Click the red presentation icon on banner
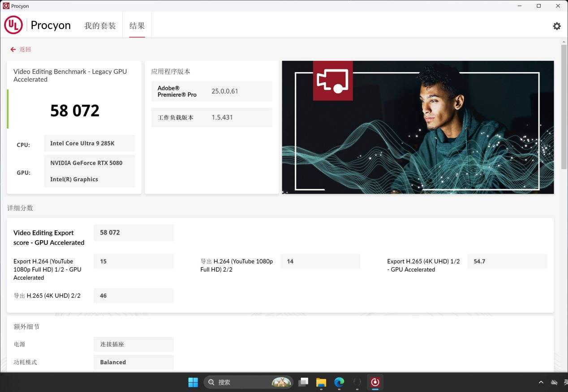568x392 pixels. tap(333, 81)
